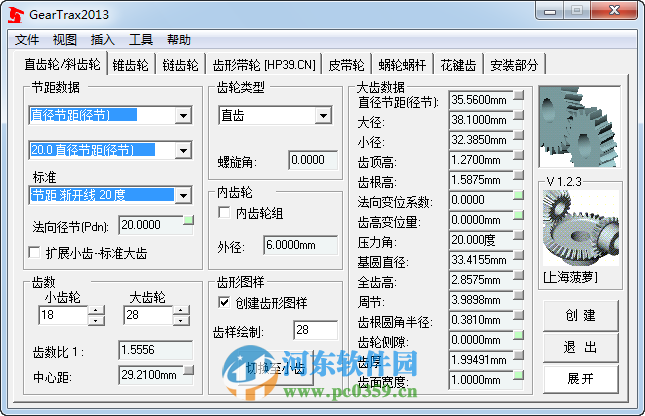
Task: Click the bevel gear V1.2.3 image
Action: [x=580, y=228]
